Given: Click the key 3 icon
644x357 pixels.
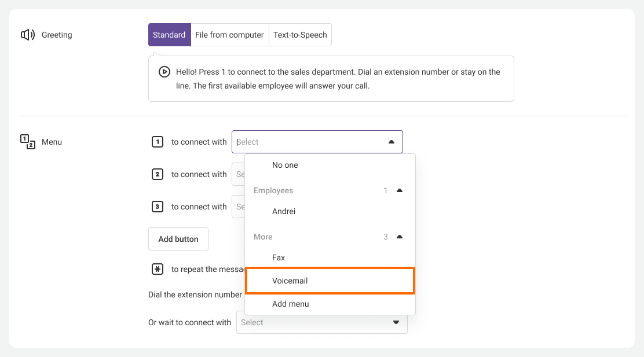Looking at the screenshot, I should click(x=157, y=207).
